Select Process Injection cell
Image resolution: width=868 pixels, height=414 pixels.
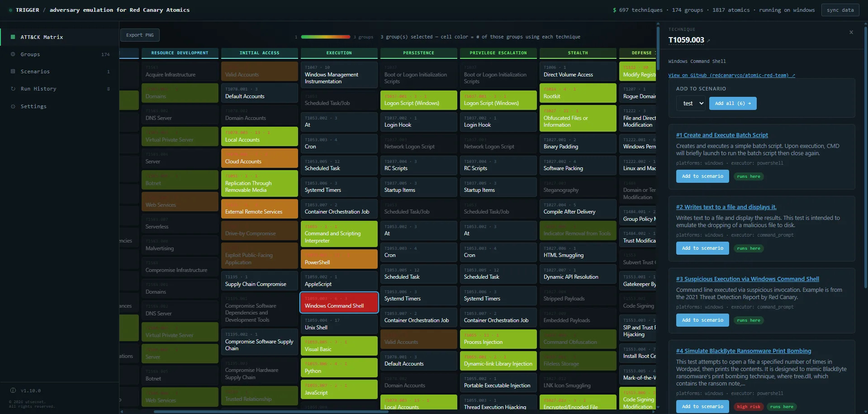pyautogui.click(x=498, y=339)
